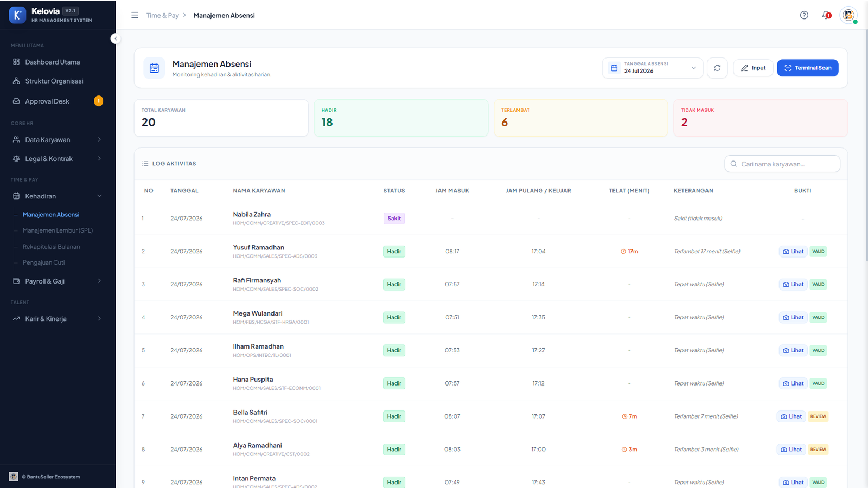Click the Sakit status badge for Nabila Zahra
868x488 pixels.
tap(394, 219)
